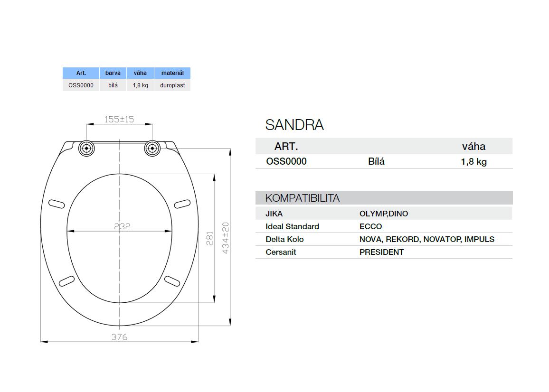
Task: Click the '434±20' overall length dimension
Action: 226,238
